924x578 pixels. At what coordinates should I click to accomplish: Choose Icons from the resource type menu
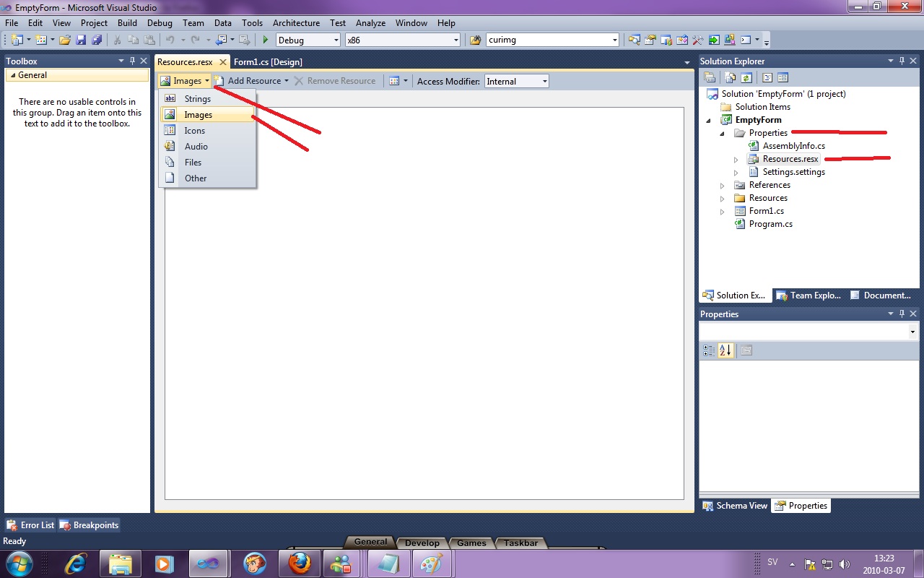[x=194, y=131]
